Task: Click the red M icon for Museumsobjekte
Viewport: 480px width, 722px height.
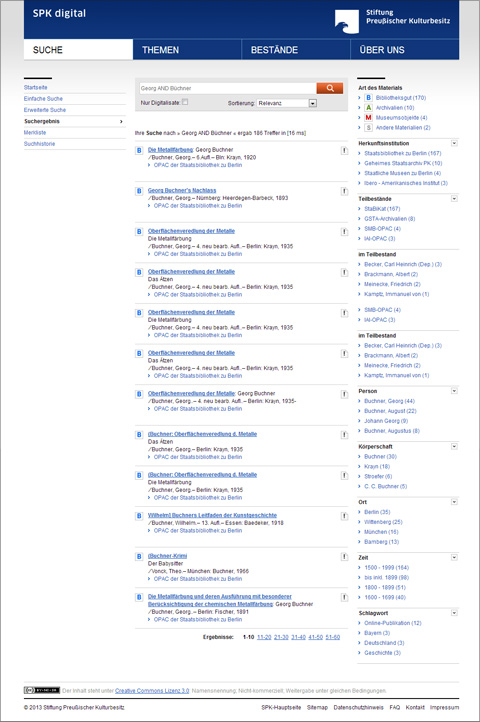Action: click(x=368, y=118)
